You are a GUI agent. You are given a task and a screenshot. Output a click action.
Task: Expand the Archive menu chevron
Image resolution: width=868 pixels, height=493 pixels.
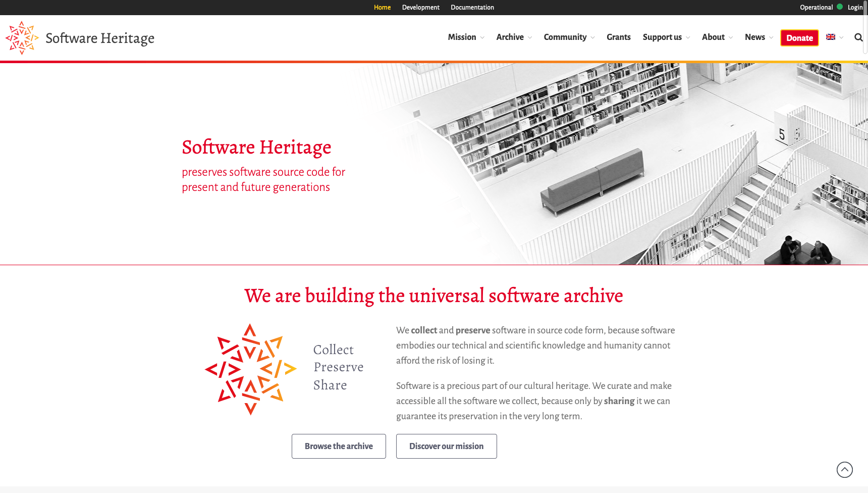point(530,38)
